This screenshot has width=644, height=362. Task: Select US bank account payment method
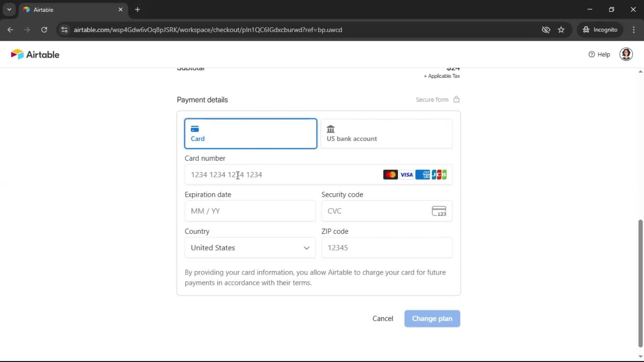point(386,133)
